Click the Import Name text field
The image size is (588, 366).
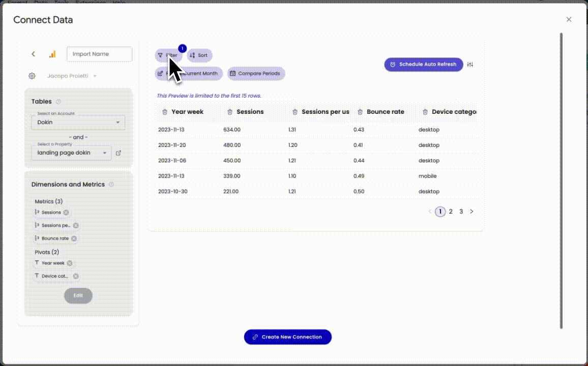click(x=99, y=54)
